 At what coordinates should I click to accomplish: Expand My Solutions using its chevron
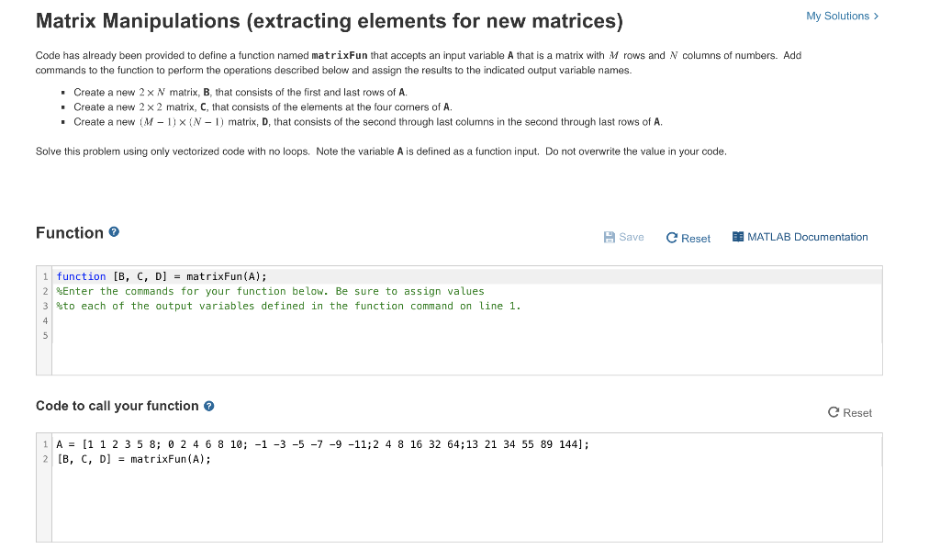pyautogui.click(x=874, y=16)
